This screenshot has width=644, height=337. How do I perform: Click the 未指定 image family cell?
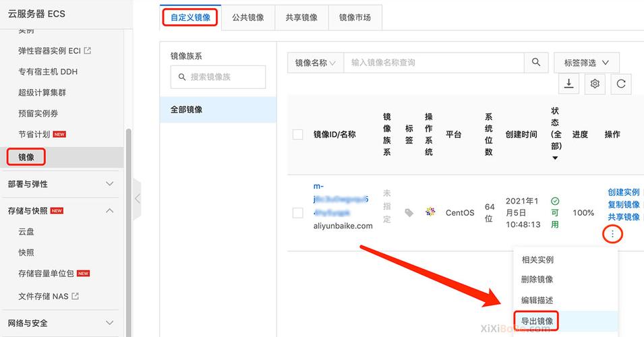(x=386, y=206)
